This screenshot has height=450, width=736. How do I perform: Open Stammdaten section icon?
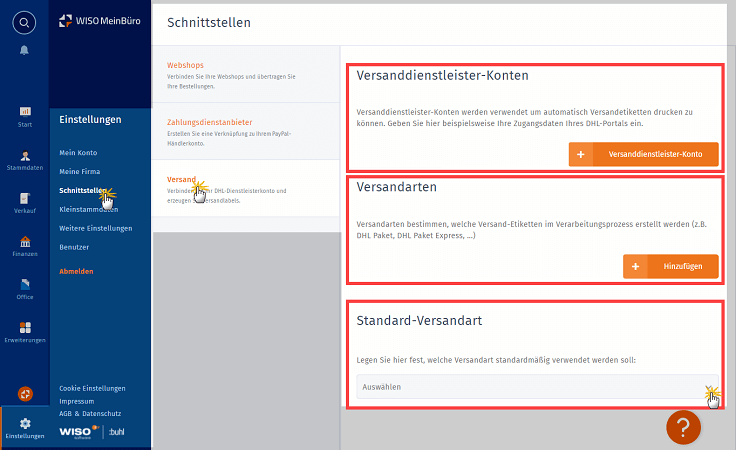[x=25, y=155]
